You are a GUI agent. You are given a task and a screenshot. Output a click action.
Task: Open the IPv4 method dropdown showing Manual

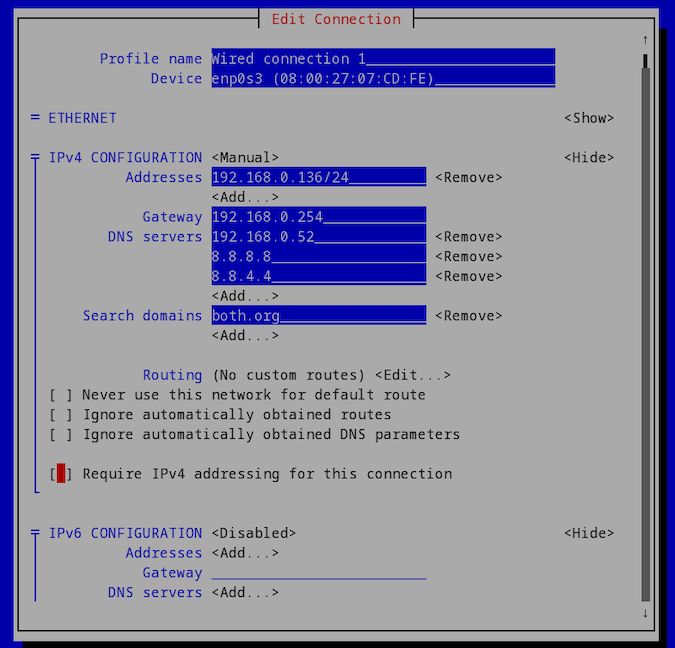tap(245, 158)
